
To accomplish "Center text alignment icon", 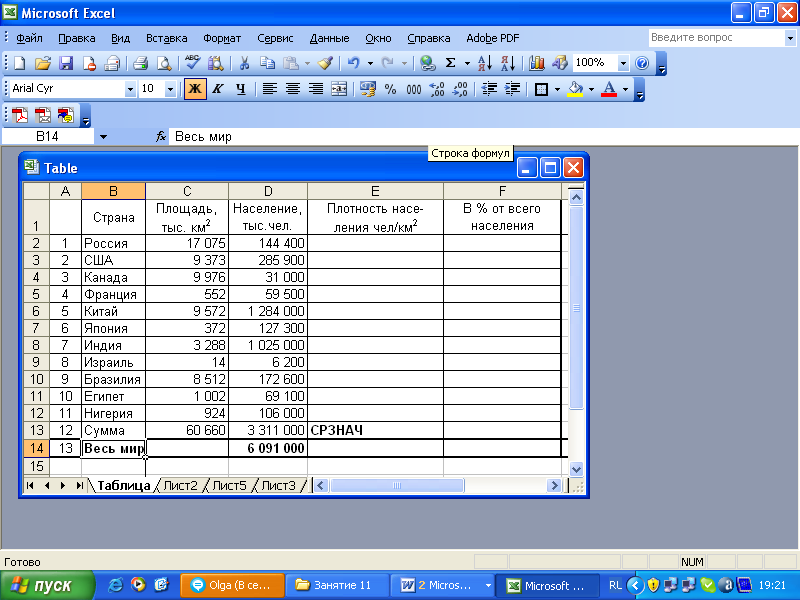I will tap(293, 89).
